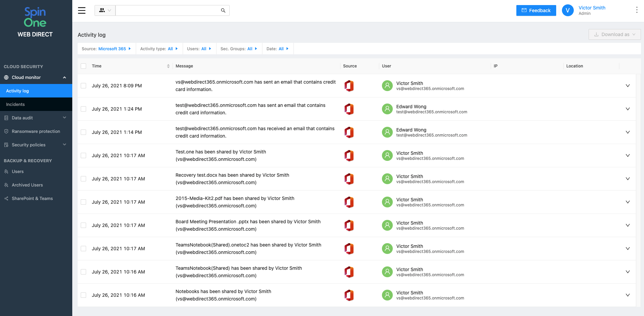Check the box for July 26 8:09 PM entry
Viewport: 644px width, 316px height.
(83, 86)
